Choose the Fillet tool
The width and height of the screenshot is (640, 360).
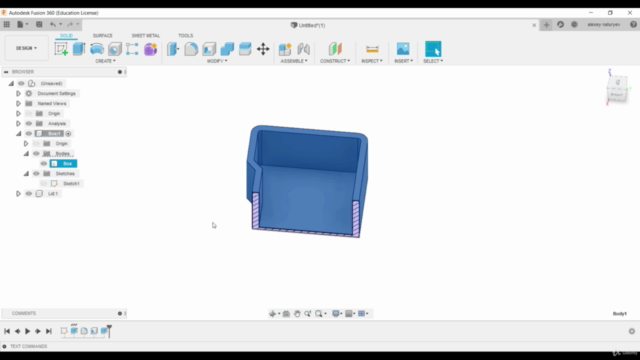(x=191, y=49)
